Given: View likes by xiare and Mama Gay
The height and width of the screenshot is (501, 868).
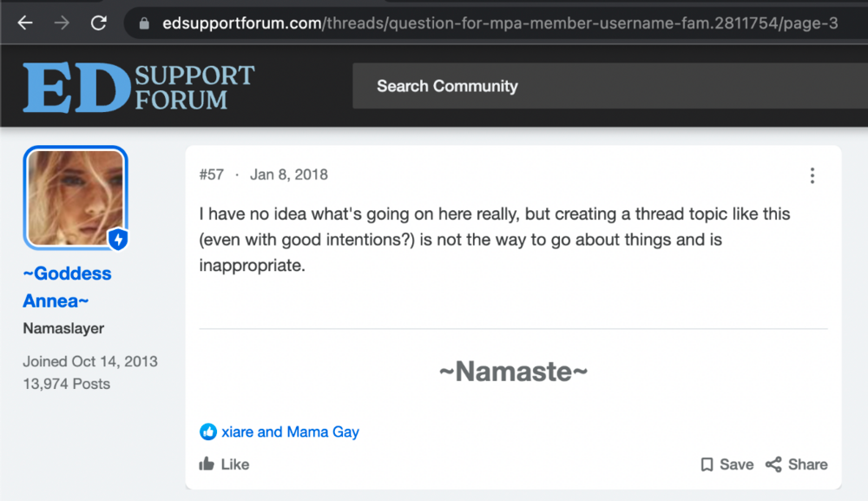Looking at the screenshot, I should [290, 432].
